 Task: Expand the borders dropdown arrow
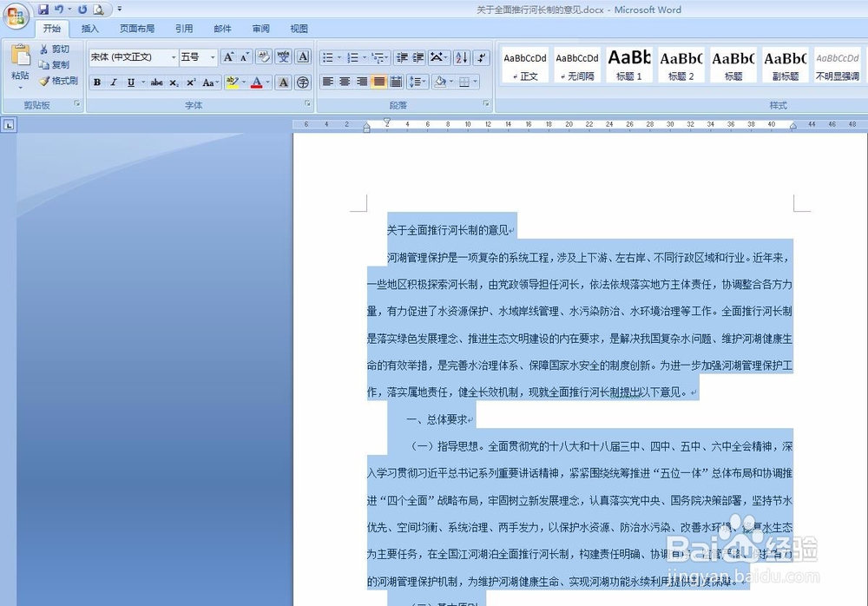click(475, 82)
